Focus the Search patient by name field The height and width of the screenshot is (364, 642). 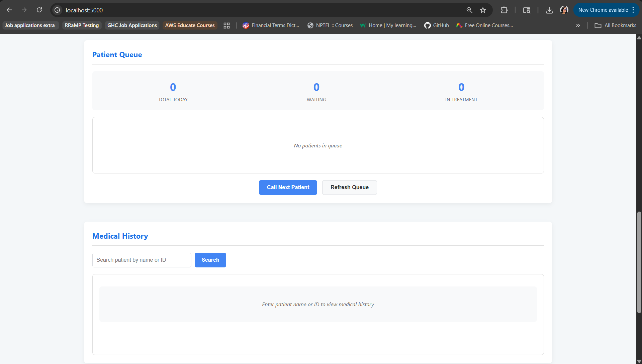[x=142, y=260]
